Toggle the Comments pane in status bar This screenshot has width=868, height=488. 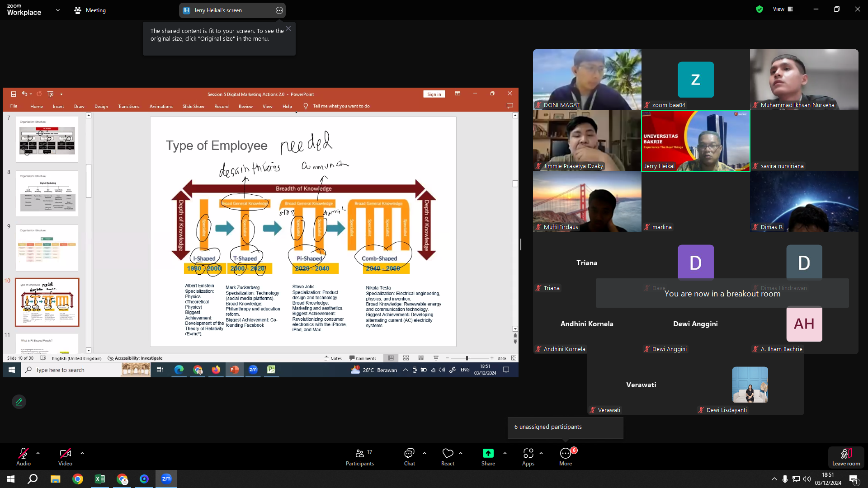point(363,358)
